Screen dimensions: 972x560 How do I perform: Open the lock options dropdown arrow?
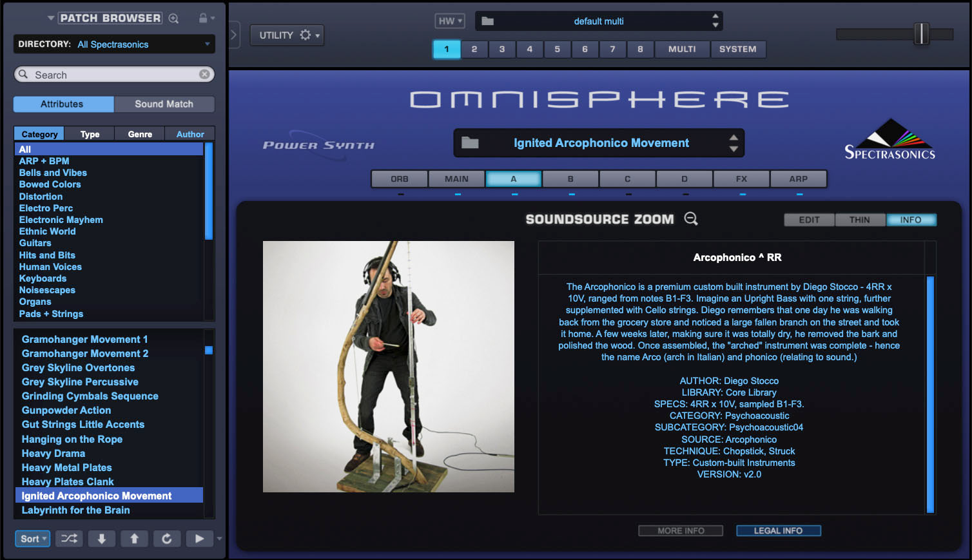[x=213, y=18]
